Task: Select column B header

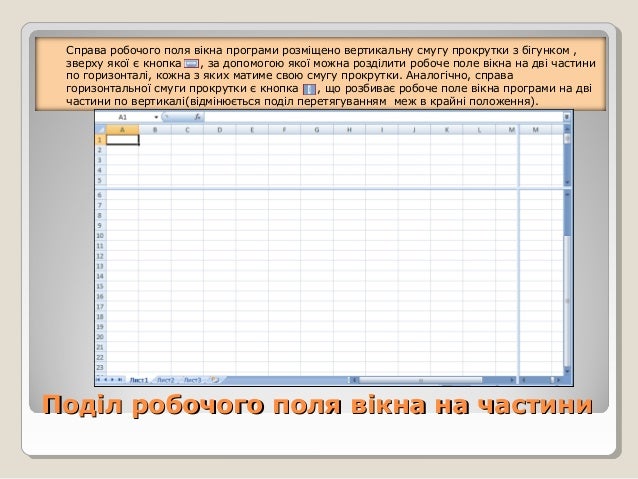Action: (x=155, y=130)
